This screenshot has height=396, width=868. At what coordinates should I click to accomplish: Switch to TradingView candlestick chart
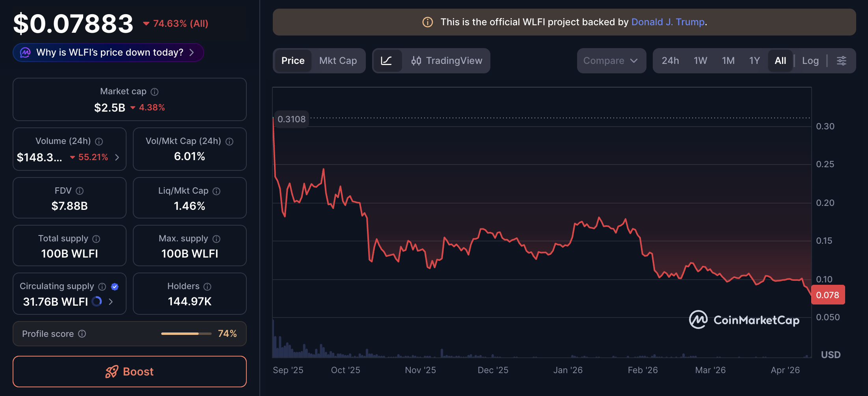coord(447,61)
